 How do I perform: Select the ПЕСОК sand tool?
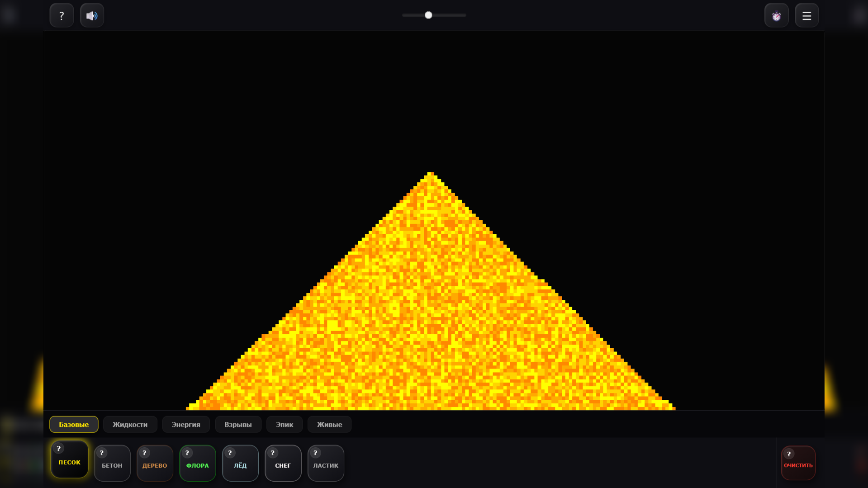point(69,462)
